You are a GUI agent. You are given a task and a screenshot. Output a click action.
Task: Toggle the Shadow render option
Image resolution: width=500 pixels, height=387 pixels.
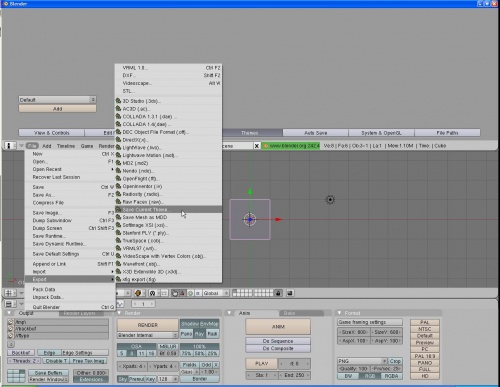pyautogui.click(x=190, y=324)
